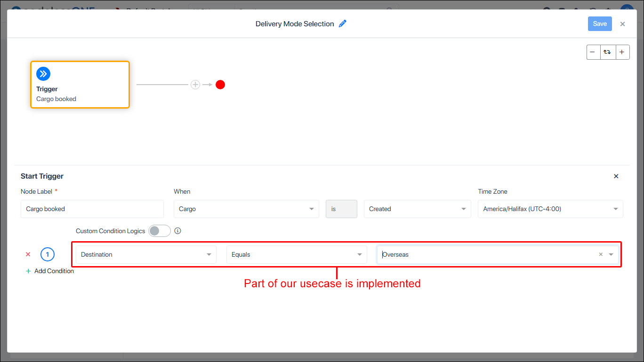Select the red end node circle
Image resolution: width=644 pixels, height=362 pixels.
(x=220, y=85)
